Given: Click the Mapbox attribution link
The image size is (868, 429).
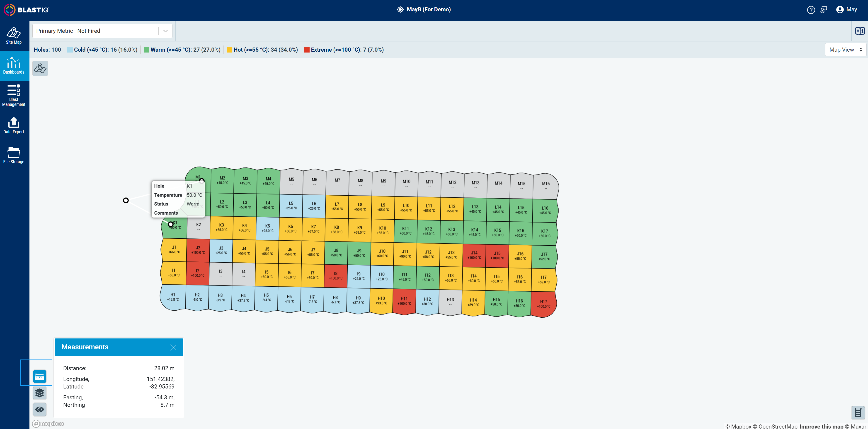Looking at the screenshot, I should tap(738, 426).
